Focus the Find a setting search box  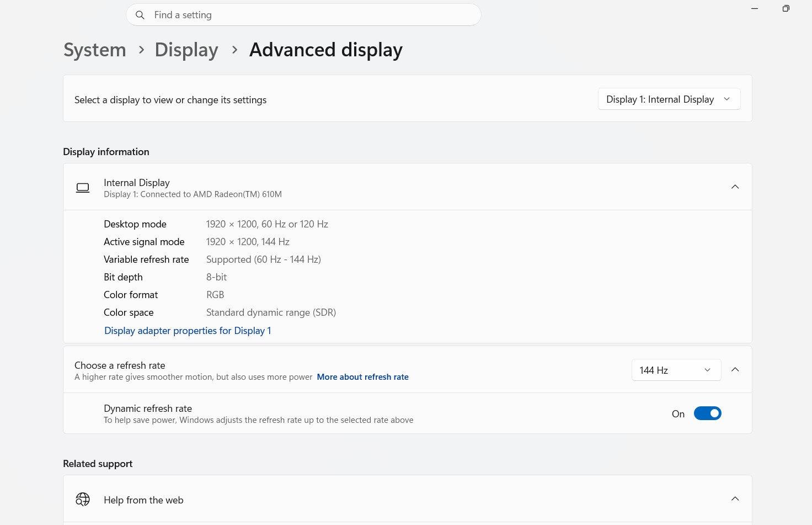point(303,15)
